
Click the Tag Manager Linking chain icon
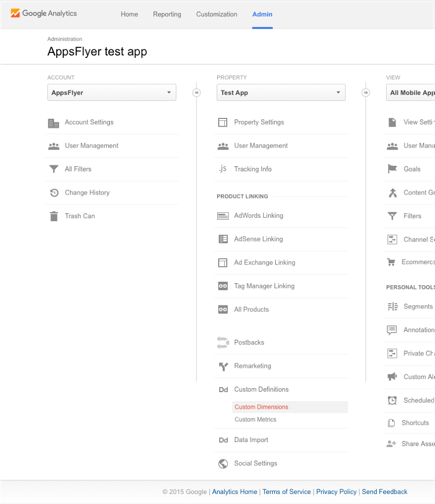(x=223, y=286)
